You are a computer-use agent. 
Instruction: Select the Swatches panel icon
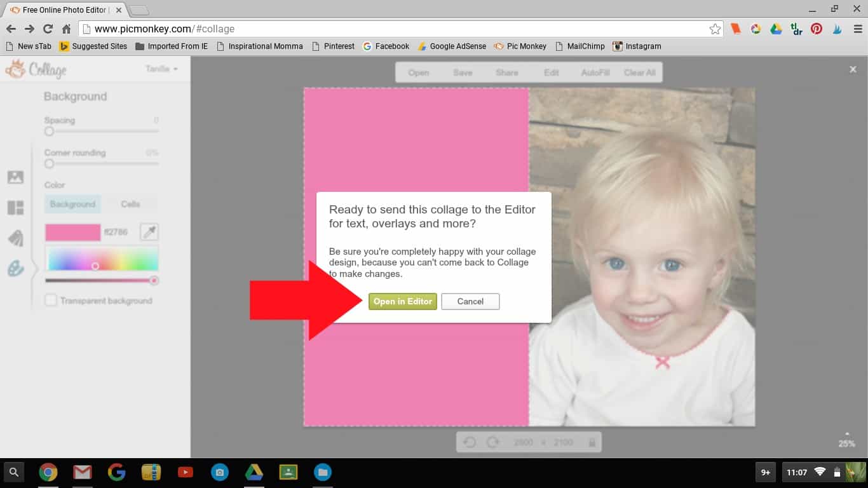15,238
